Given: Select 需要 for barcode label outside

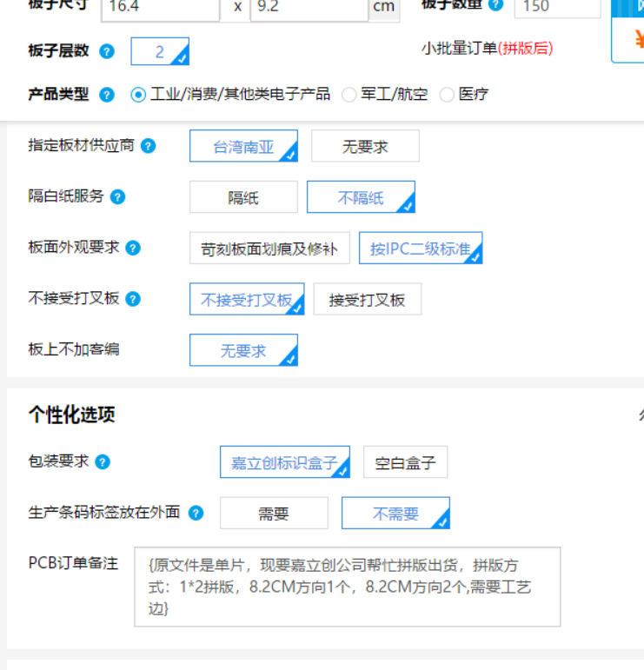Looking at the screenshot, I should [x=274, y=513].
